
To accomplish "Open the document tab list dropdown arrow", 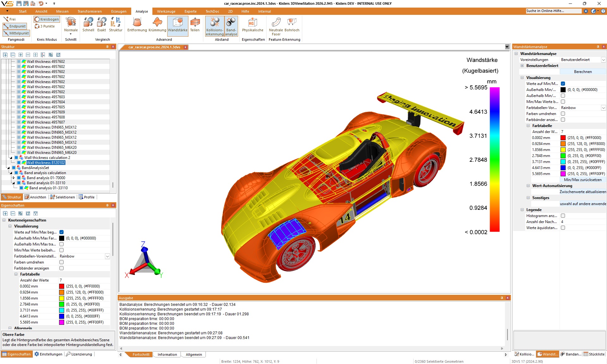I will 507,47.
